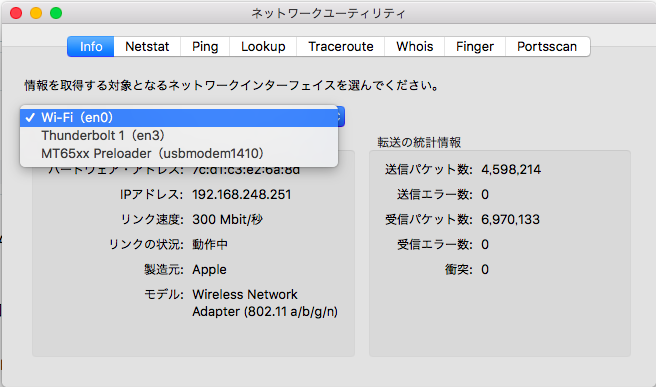Select Wi-Fi (en0) in the interface list
Screen dimensions: 656x387
click(179, 118)
